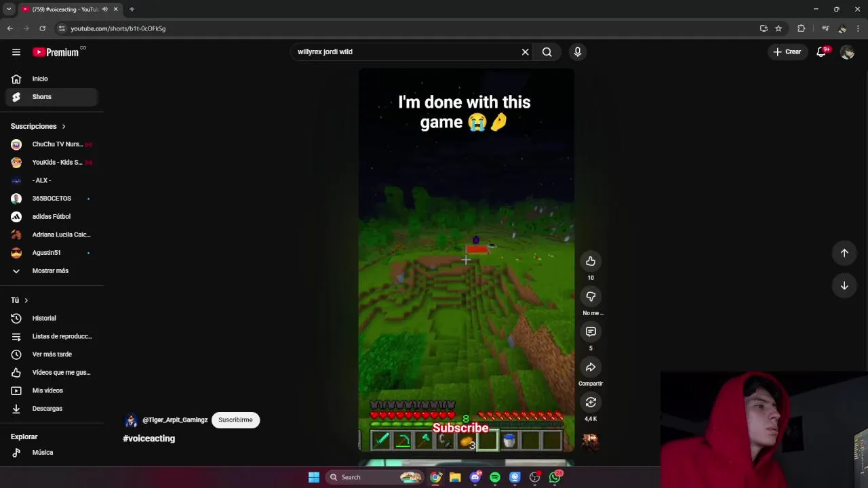Viewport: 868px width, 488px height.
Task: Open Spotify from taskbar
Action: pyautogui.click(x=495, y=477)
